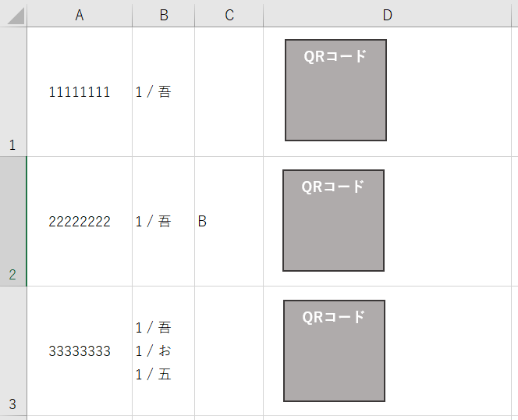Select row 2 header
518x420 pixels.
[13, 222]
